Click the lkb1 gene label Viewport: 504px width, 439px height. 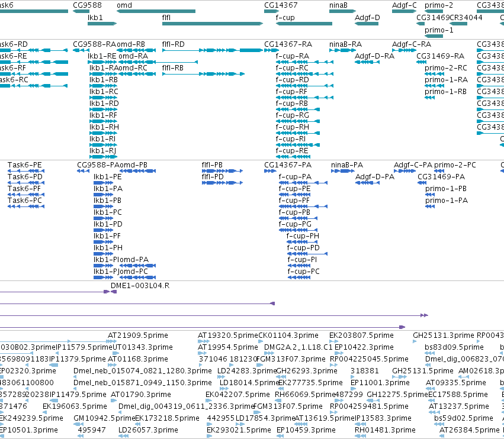pyautogui.click(x=95, y=17)
